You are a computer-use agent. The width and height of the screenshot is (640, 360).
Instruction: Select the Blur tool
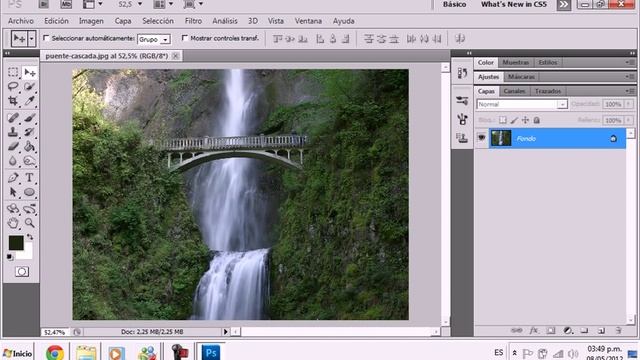click(13, 161)
